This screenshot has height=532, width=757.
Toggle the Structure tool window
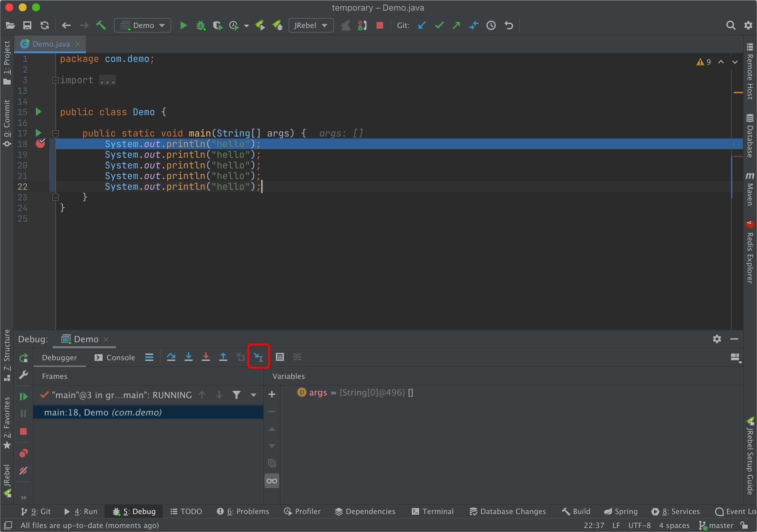(x=7, y=355)
